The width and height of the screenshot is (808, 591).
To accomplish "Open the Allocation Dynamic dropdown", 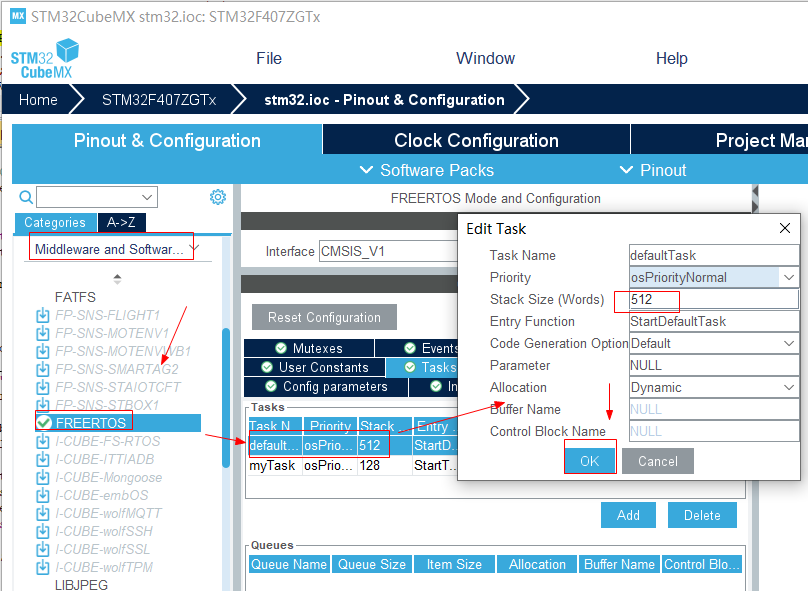I will 788,387.
